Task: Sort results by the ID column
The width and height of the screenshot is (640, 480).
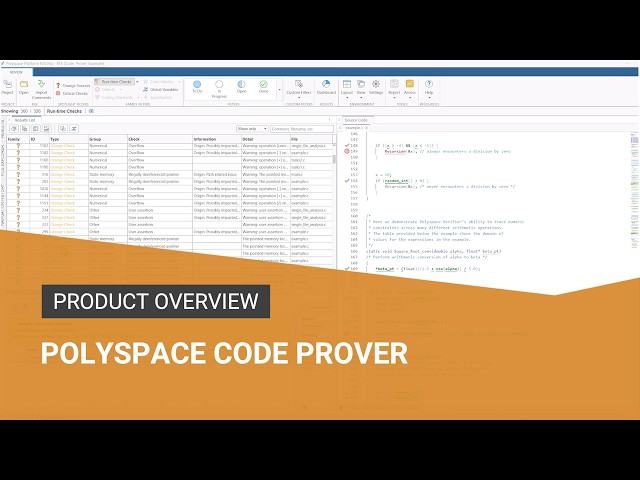Action: [39, 139]
